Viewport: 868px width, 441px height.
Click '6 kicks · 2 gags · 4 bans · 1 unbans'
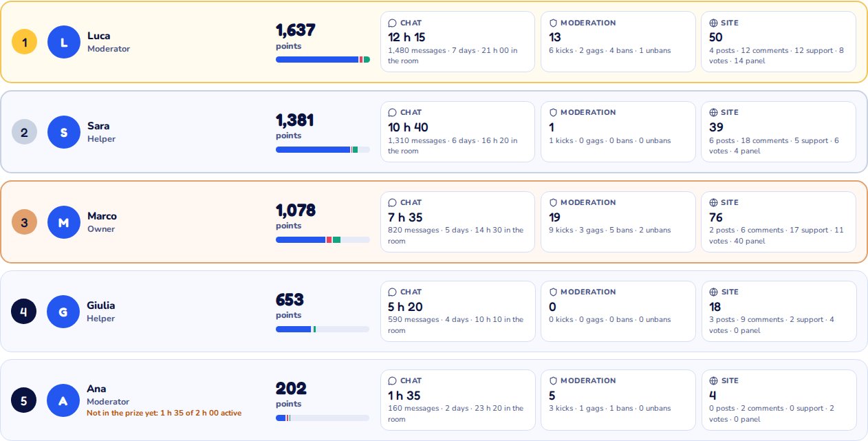(609, 50)
